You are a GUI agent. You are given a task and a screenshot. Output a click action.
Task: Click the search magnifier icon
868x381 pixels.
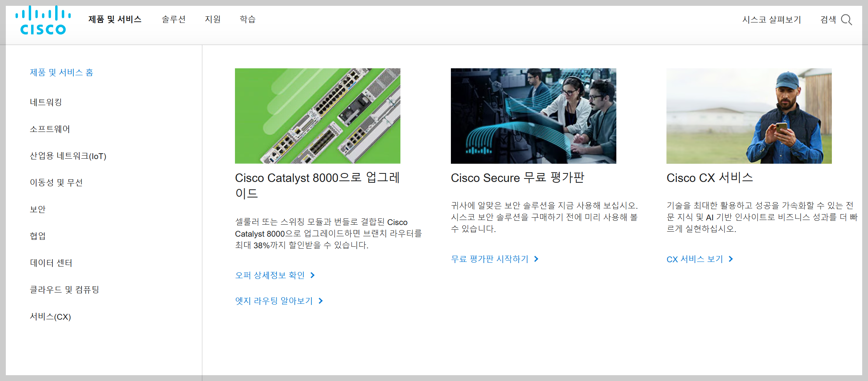[x=847, y=20]
